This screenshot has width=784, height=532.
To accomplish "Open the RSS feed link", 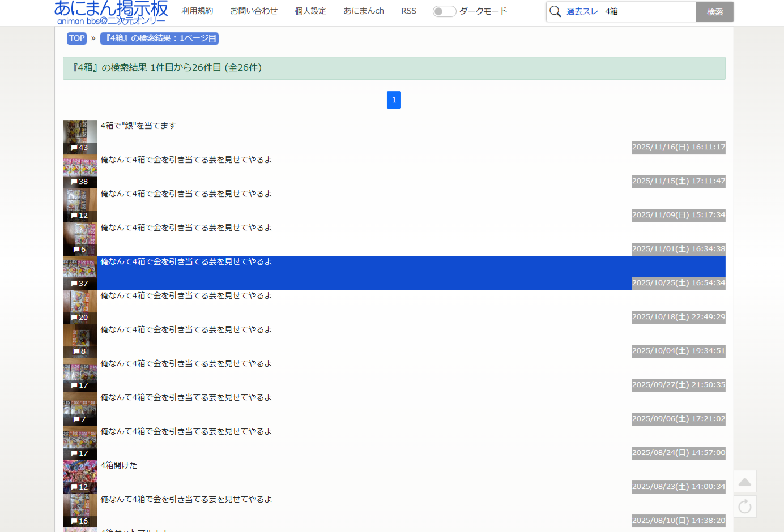I will click(408, 11).
